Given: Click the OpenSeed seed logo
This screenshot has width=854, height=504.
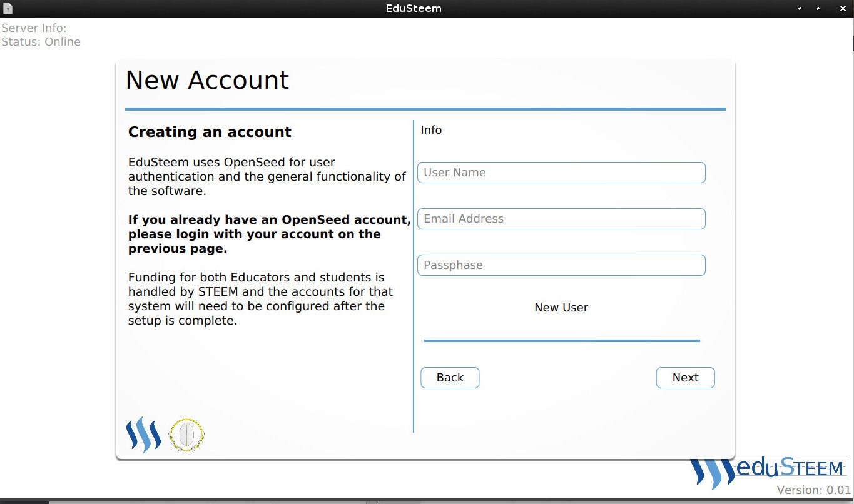Looking at the screenshot, I should click(186, 435).
